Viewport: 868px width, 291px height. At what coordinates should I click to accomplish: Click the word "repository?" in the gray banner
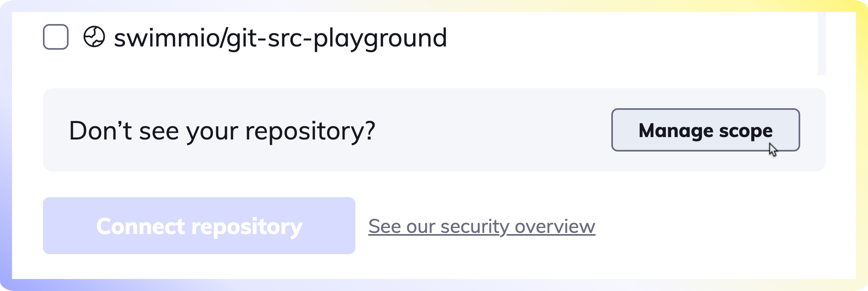click(310, 131)
